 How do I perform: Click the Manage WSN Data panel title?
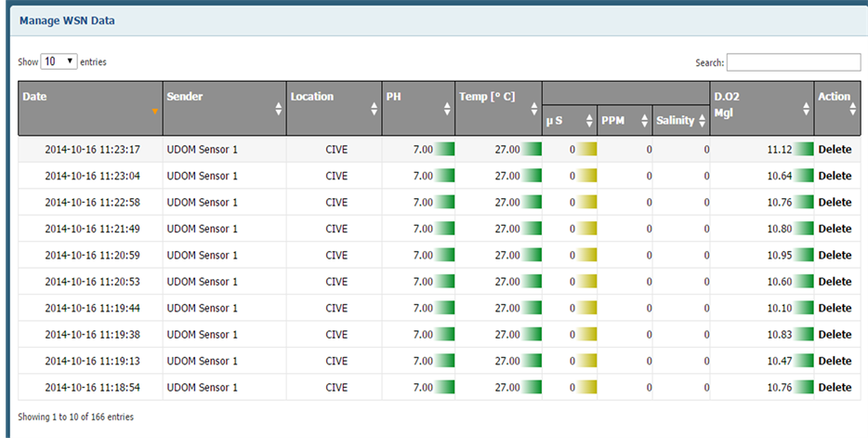pos(68,20)
